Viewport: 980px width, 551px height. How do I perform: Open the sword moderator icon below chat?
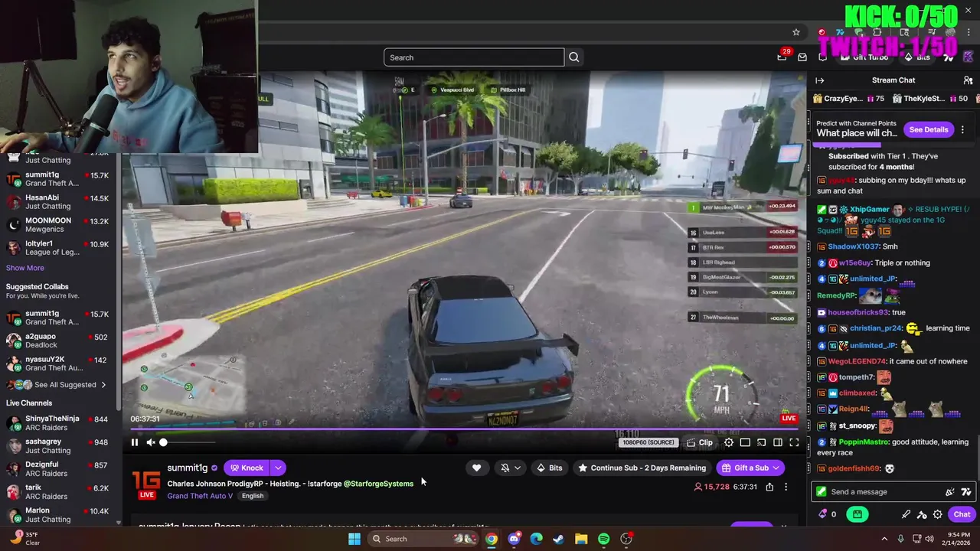pos(906,514)
